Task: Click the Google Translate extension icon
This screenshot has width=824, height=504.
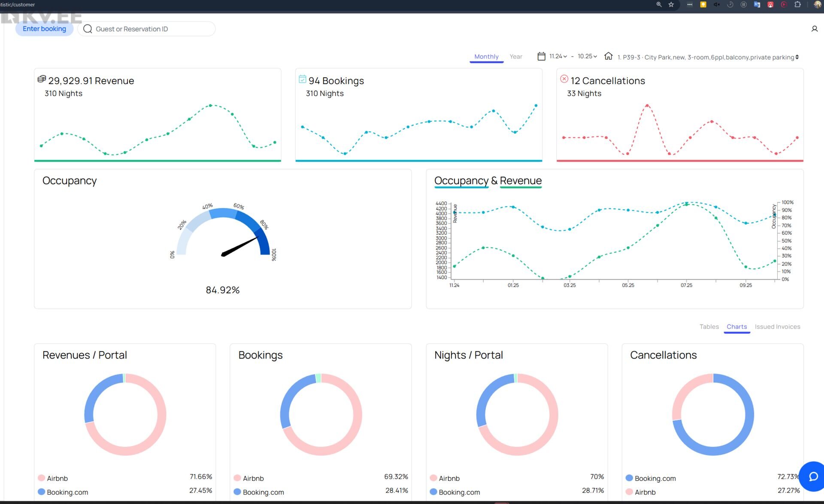Action: 757,5
